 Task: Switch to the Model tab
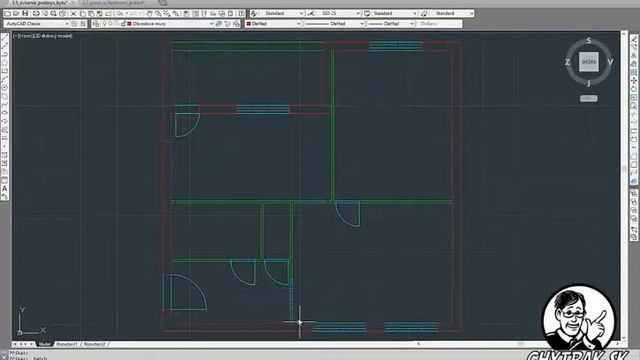(44, 344)
